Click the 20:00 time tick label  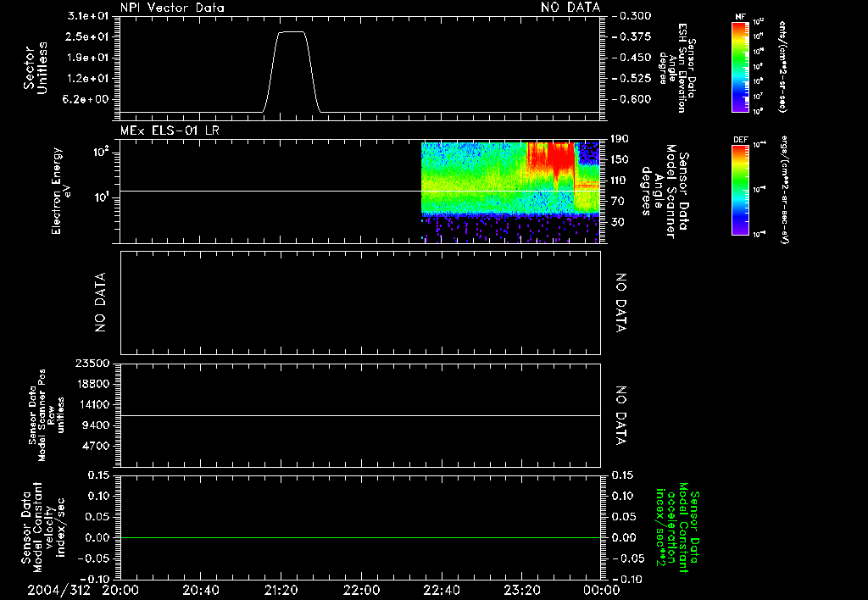tap(120, 590)
